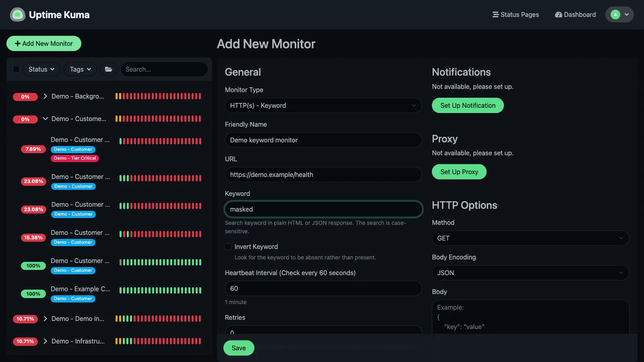Open the Status filter dropdown
This screenshot has width=644, height=362.
pyautogui.click(x=41, y=69)
